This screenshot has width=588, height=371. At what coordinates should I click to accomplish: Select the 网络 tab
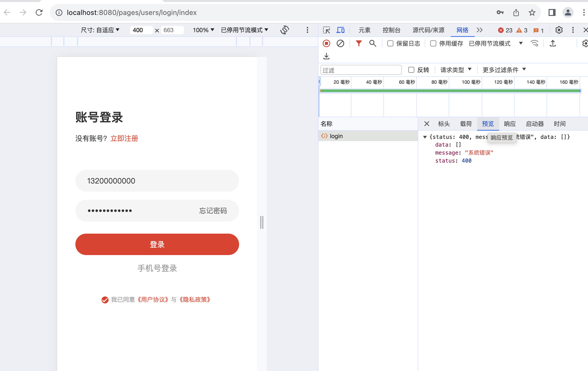tap(462, 30)
